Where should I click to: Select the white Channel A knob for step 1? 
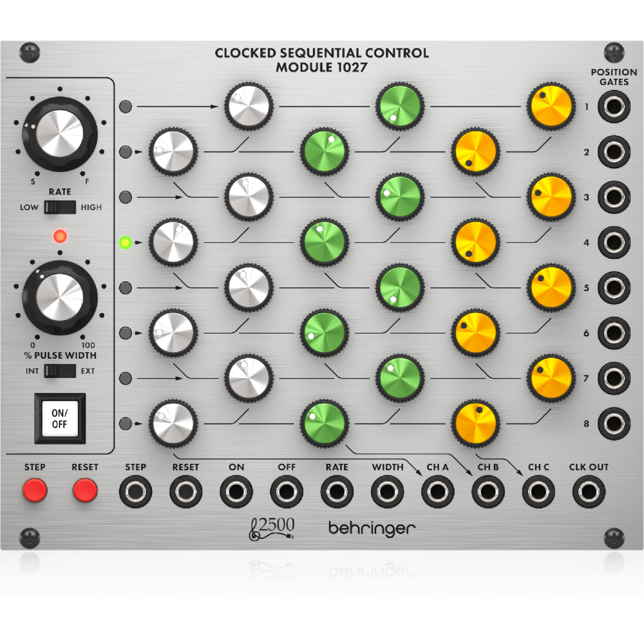(248, 106)
